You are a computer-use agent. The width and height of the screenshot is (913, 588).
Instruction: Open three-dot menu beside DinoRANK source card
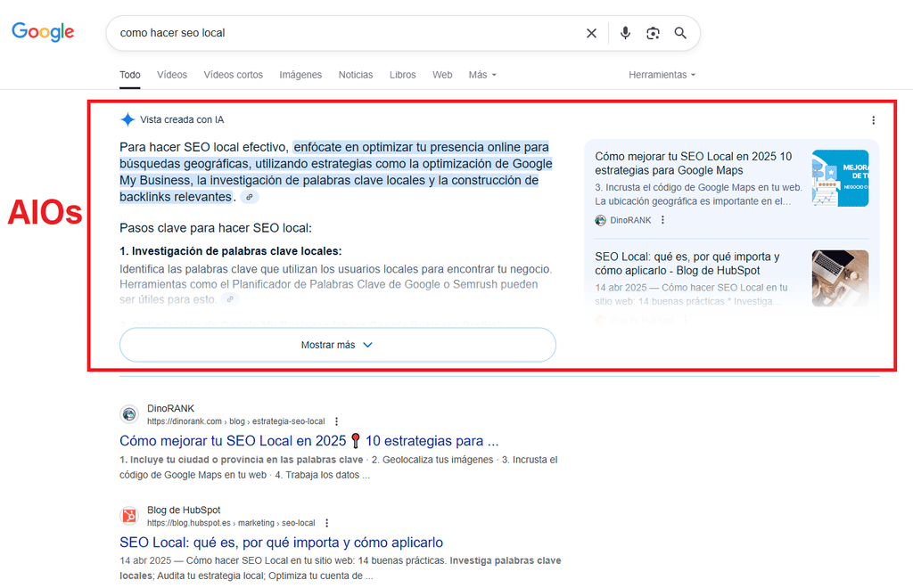(x=662, y=220)
